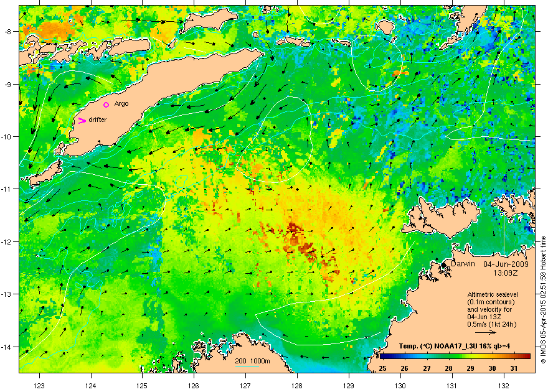Click the dark blue 25° end of colorbar
548x392 pixels.
click(x=383, y=357)
